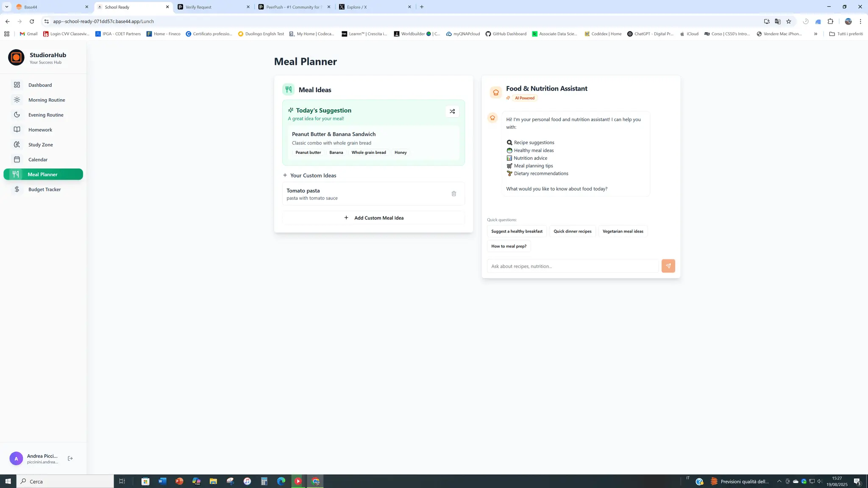Open File Explorer from the taskbar

213,481
